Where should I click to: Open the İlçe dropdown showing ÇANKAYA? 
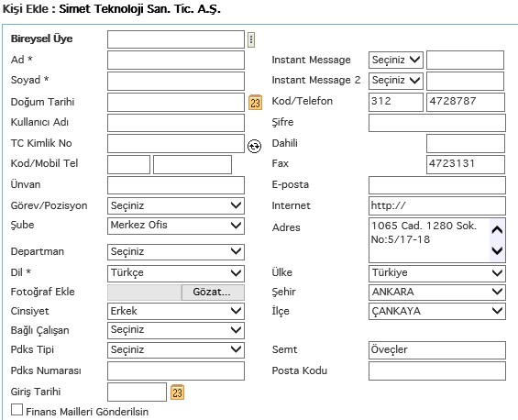click(x=437, y=311)
